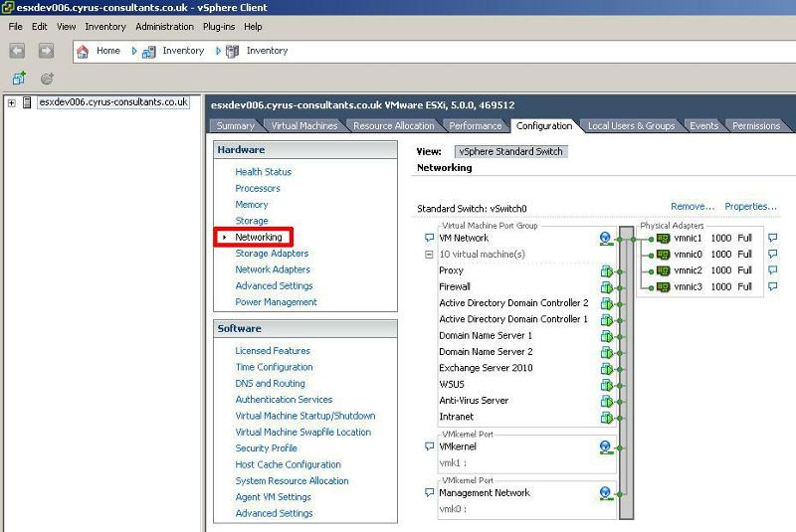Switch to the Local Users & Groups tab
Image resolution: width=796 pixels, height=532 pixels.
click(631, 125)
